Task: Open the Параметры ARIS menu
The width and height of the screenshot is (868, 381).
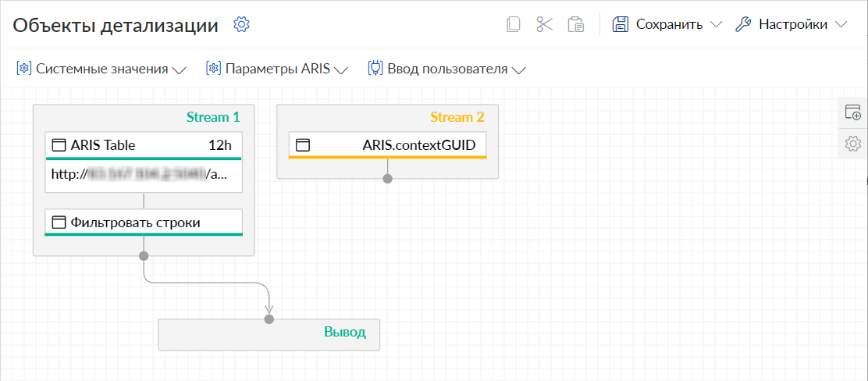Action: pyautogui.click(x=277, y=69)
